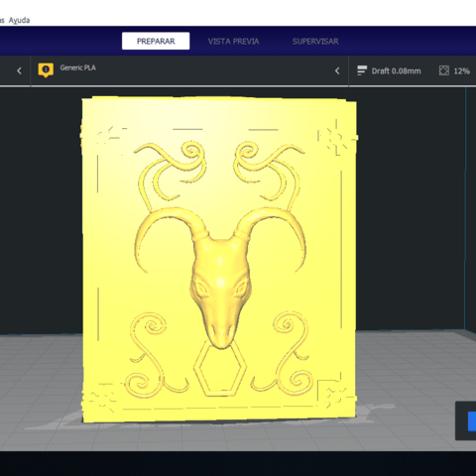
Task: Click the blue slice button at bottom right
Action: 472,421
